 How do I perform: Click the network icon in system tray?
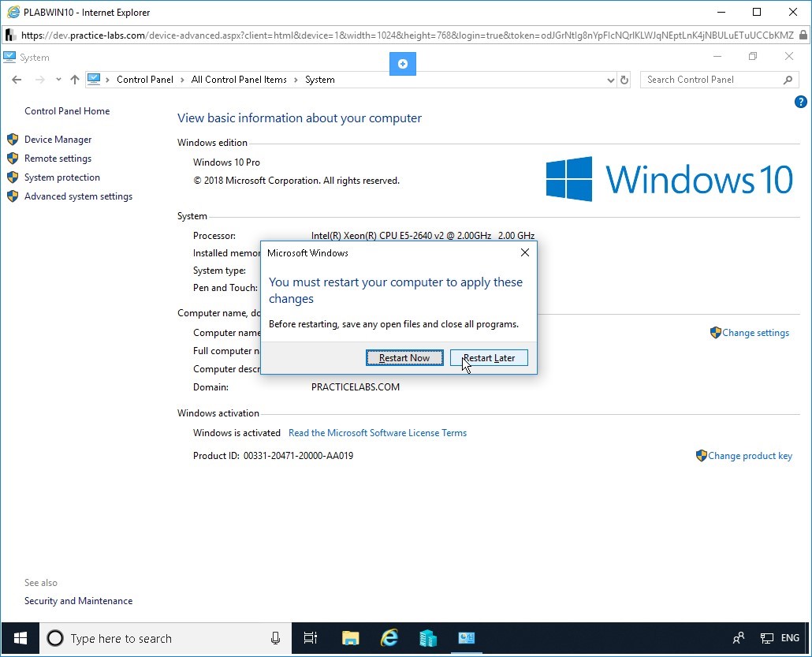pos(766,638)
